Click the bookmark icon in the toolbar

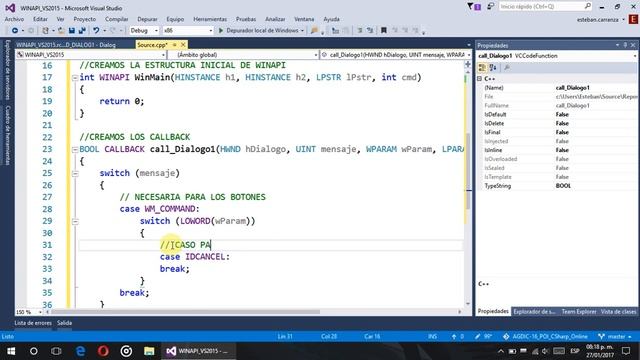[x=384, y=31]
